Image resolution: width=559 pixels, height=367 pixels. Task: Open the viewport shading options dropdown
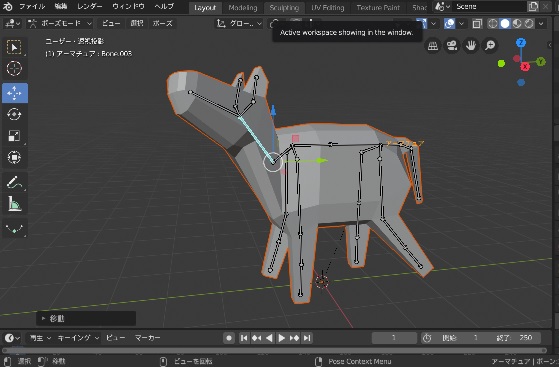tap(541, 24)
